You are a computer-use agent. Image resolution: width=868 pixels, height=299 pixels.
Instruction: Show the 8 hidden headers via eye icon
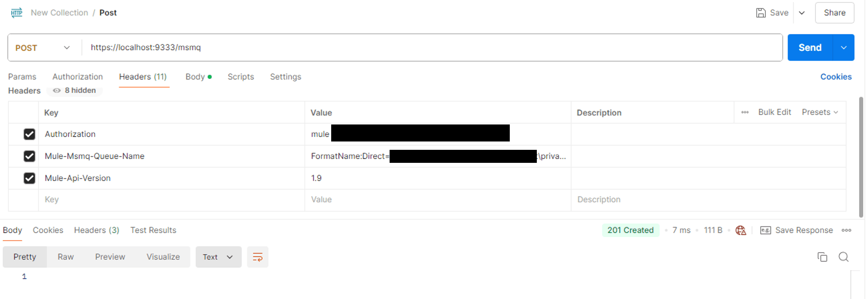57,90
